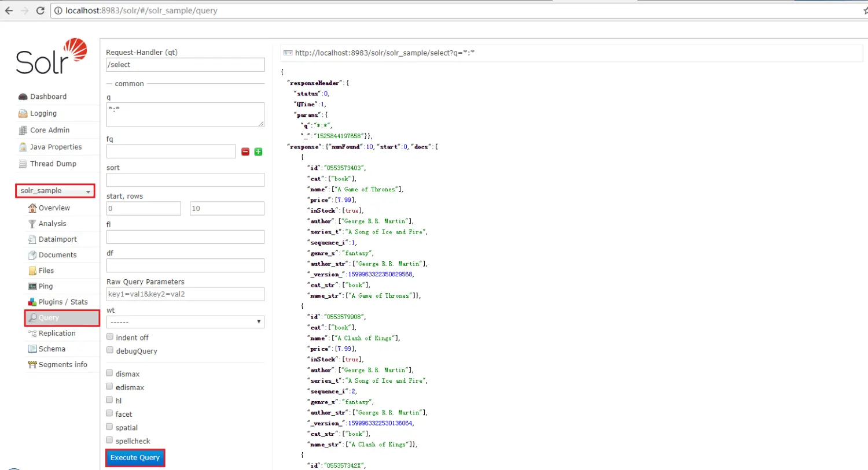Open the Core Admin menu item
The image size is (868, 470).
pos(50,130)
